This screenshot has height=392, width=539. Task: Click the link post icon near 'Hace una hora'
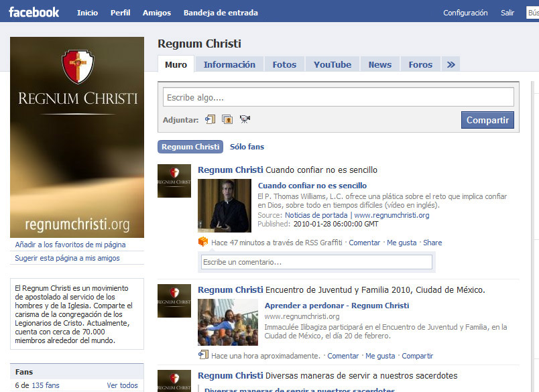[203, 354]
